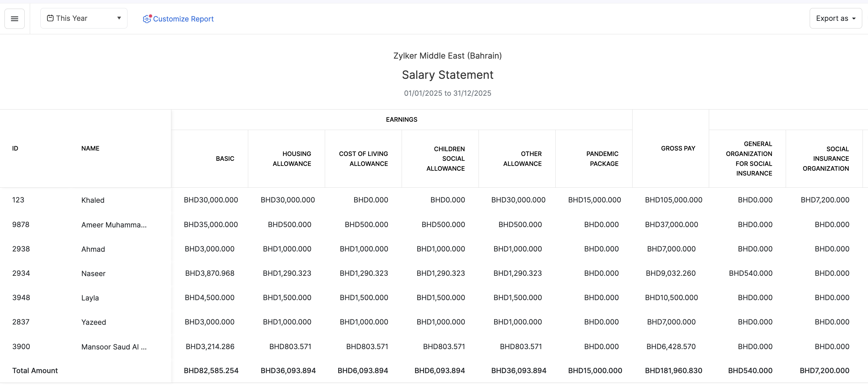The height and width of the screenshot is (385, 868).
Task: Select the Khaled employee row name
Action: 93,200
